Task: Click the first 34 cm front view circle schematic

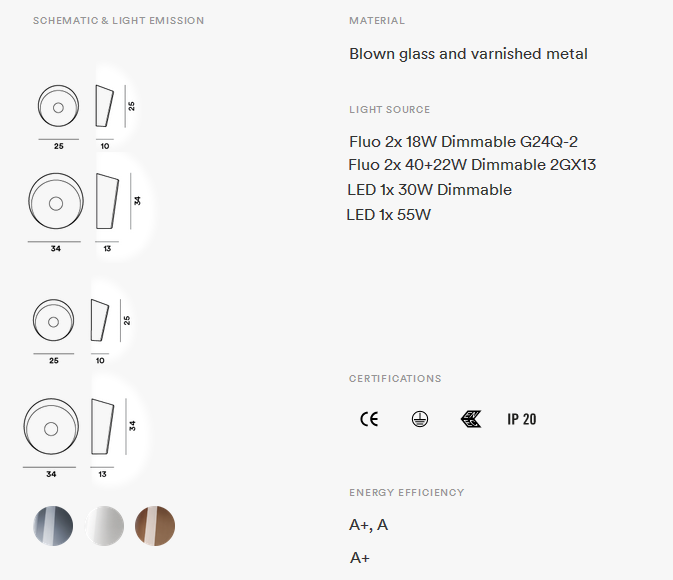Action: click(56, 201)
